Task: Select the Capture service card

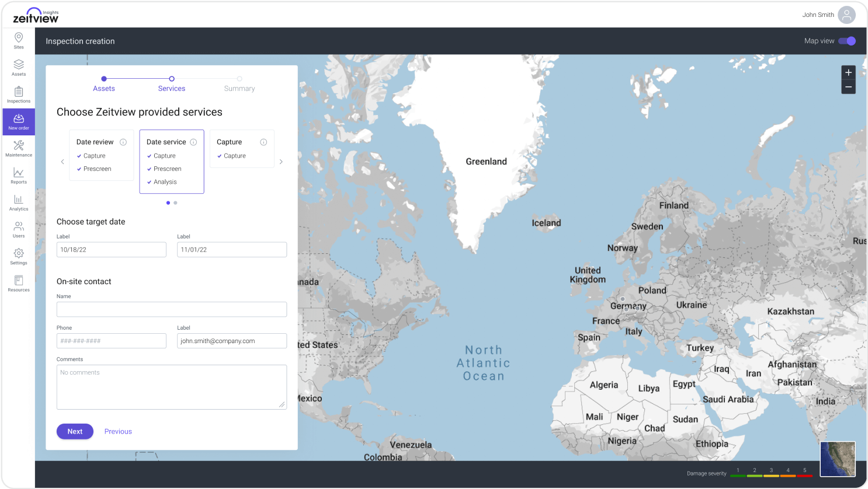Action: tap(242, 149)
